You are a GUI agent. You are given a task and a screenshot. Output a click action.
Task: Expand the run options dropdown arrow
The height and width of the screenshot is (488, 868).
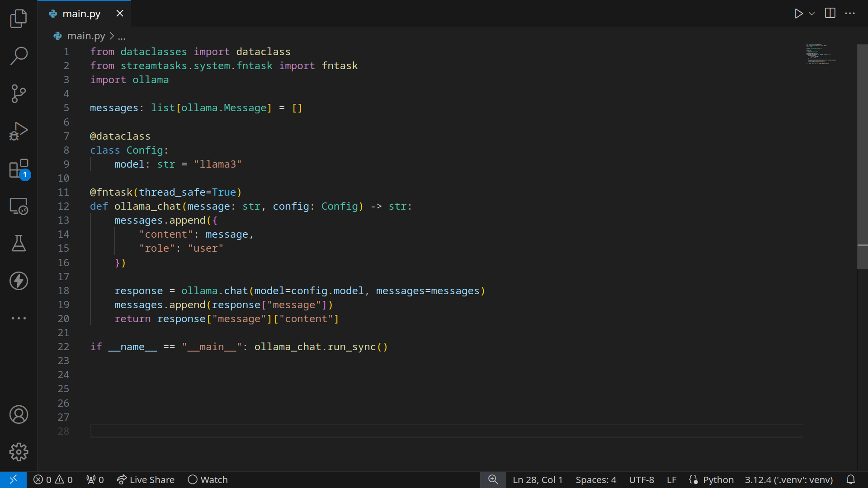(811, 14)
